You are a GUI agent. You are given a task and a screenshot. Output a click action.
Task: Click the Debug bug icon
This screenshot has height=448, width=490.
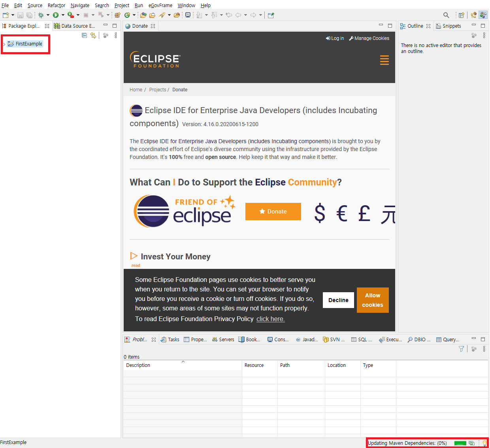41,15
